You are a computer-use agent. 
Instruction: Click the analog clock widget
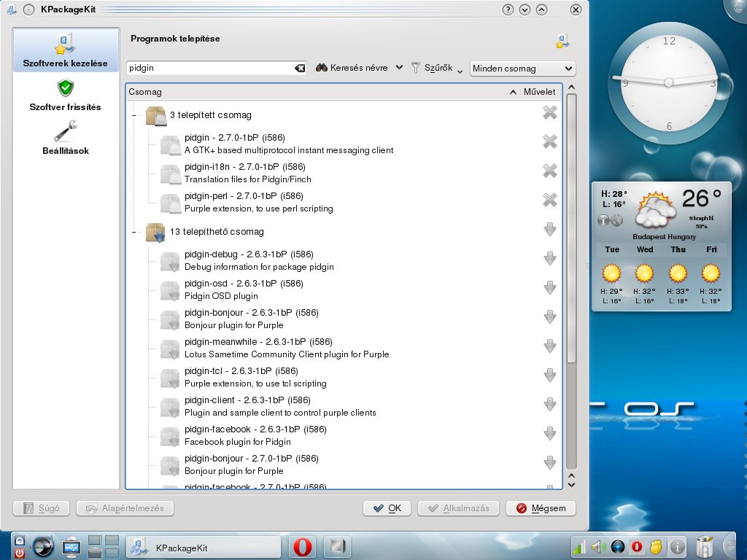pyautogui.click(x=668, y=82)
